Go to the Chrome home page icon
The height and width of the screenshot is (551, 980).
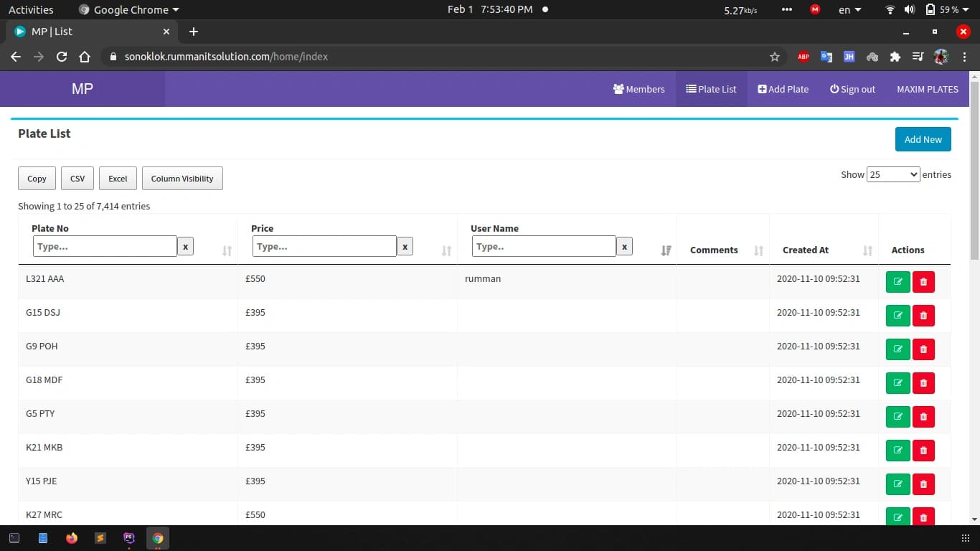85,57
